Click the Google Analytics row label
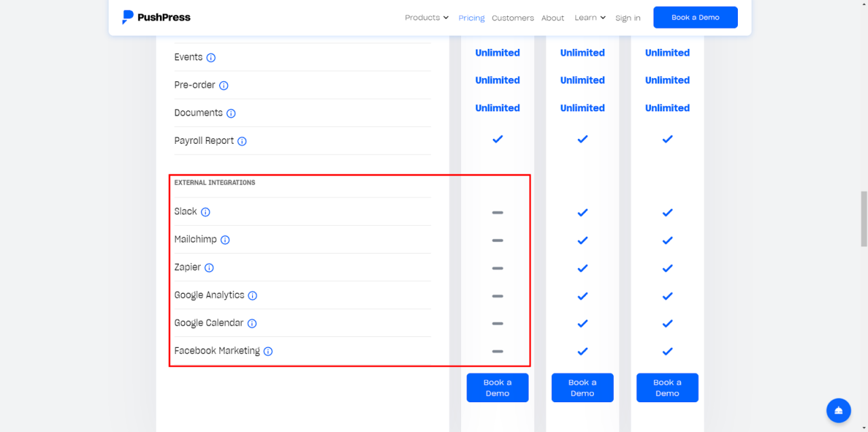The width and height of the screenshot is (868, 432). coord(209,295)
